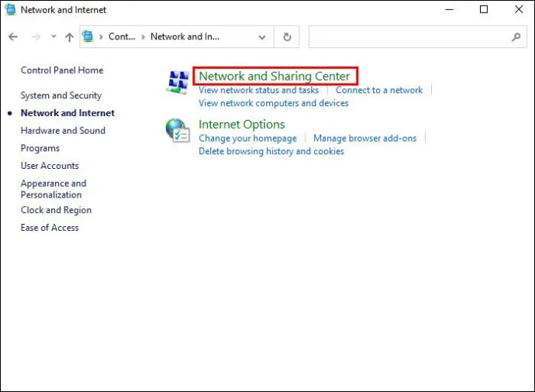Image resolution: width=535 pixels, height=392 pixels.
Task: Open View network status and tasks
Action: point(259,90)
